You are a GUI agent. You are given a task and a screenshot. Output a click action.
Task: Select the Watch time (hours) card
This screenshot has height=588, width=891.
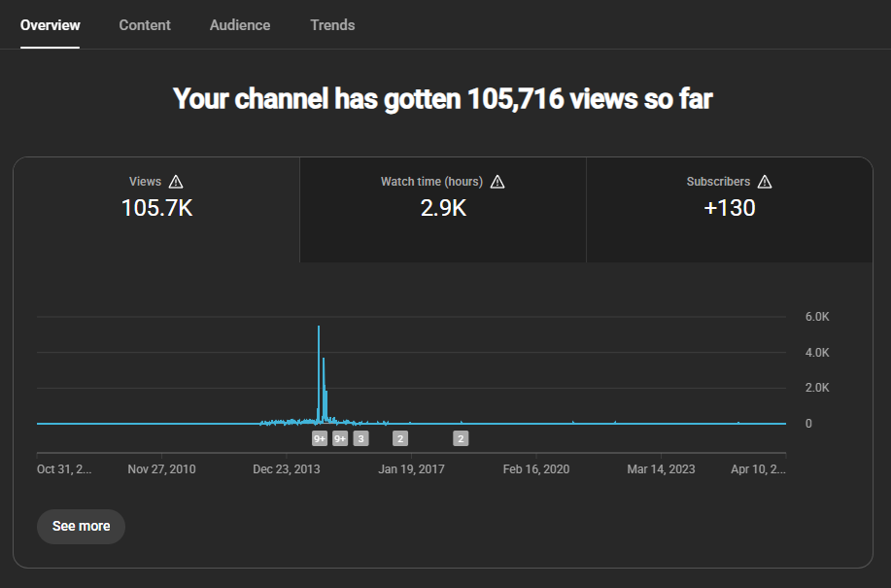[443, 210]
